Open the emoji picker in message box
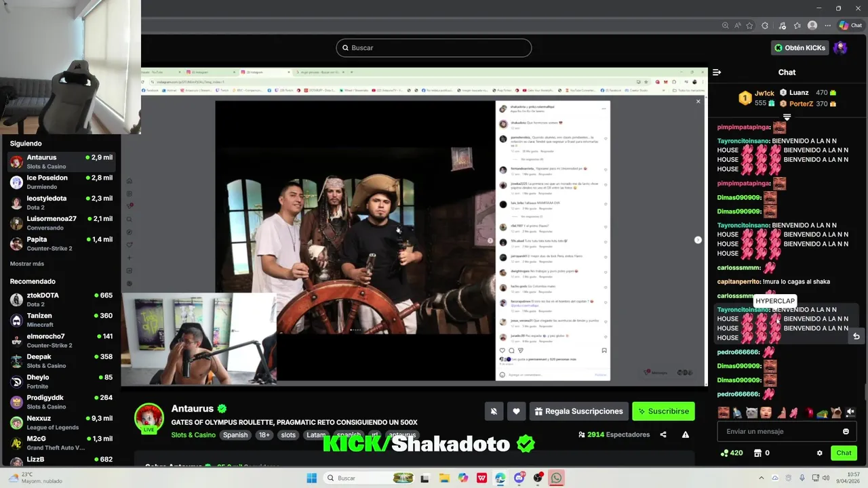 [846, 431]
